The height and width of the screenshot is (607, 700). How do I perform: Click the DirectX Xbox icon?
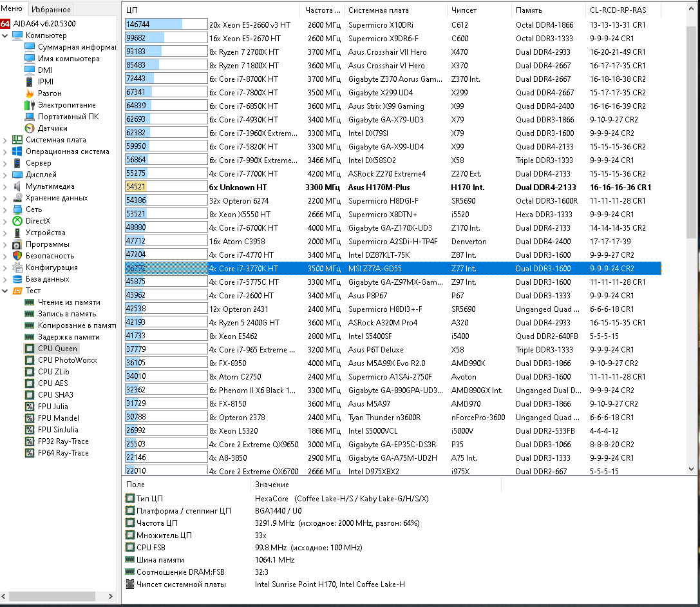pyautogui.click(x=17, y=221)
